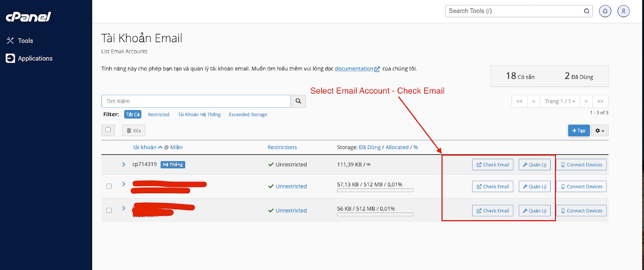Click Check Email for cp714319
Image resolution: width=644 pixels, height=270 pixels.
click(x=493, y=165)
